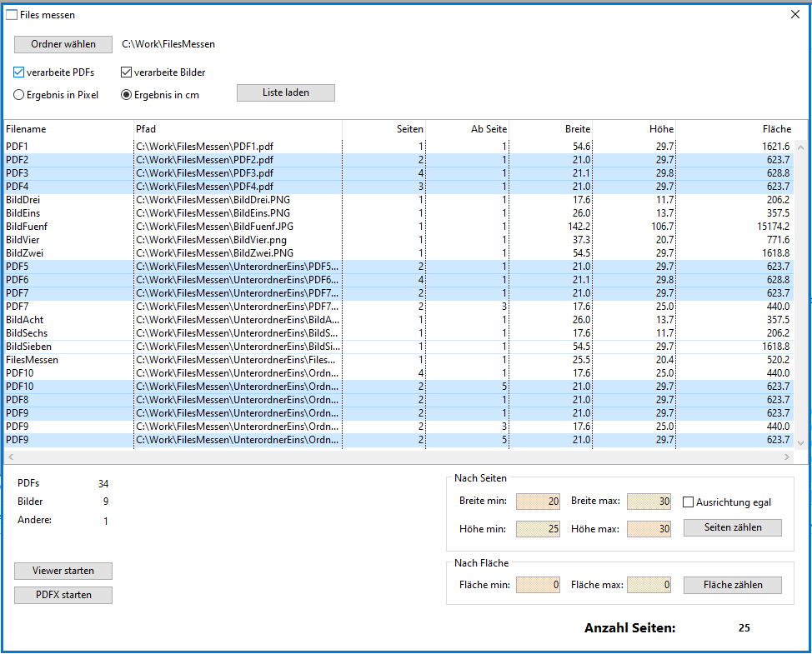
Task: Enable the Ausrichtung egal checkbox
Action: click(x=689, y=502)
